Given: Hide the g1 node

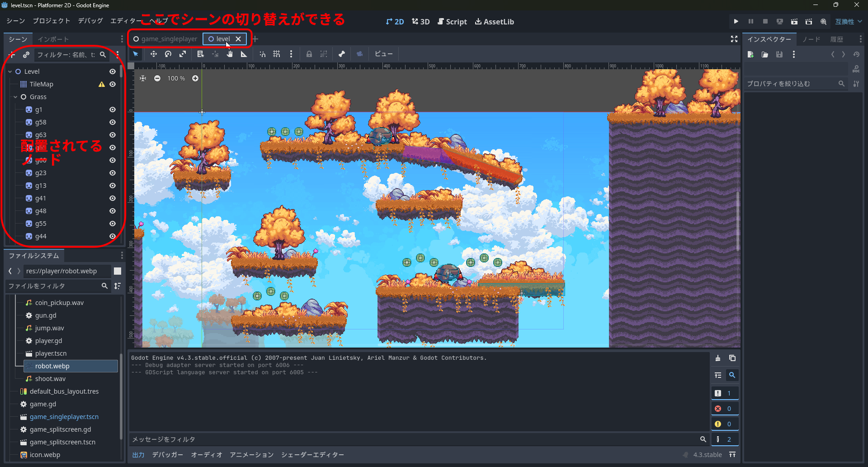Looking at the screenshot, I should (113, 110).
